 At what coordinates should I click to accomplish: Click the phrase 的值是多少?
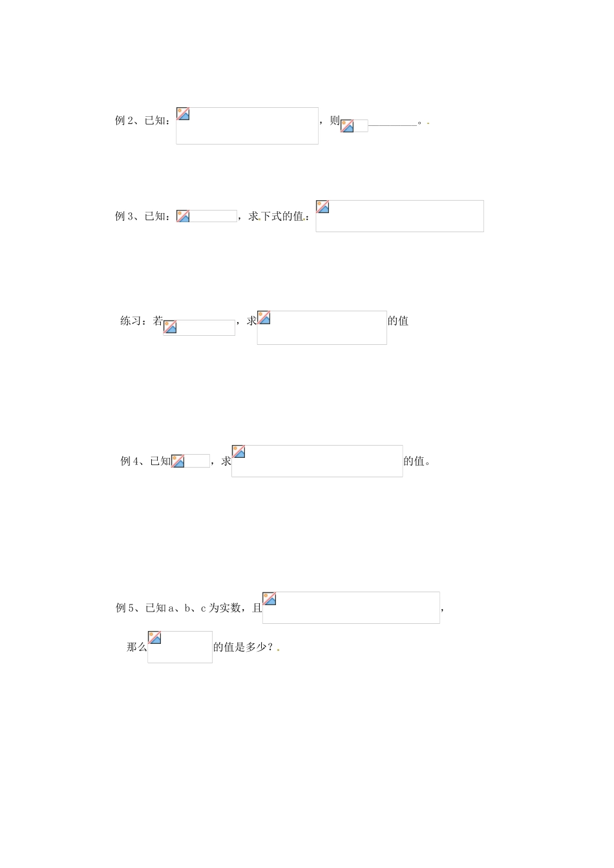(x=244, y=647)
